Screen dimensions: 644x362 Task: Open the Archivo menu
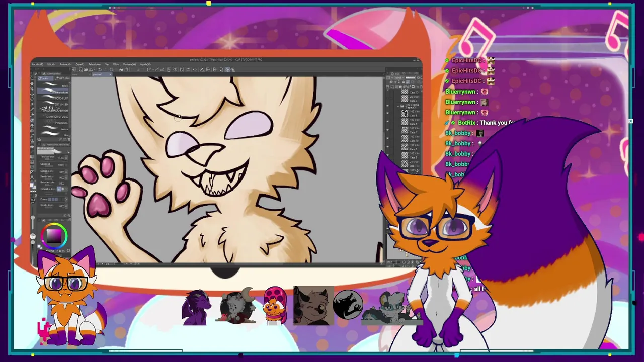(x=38, y=64)
